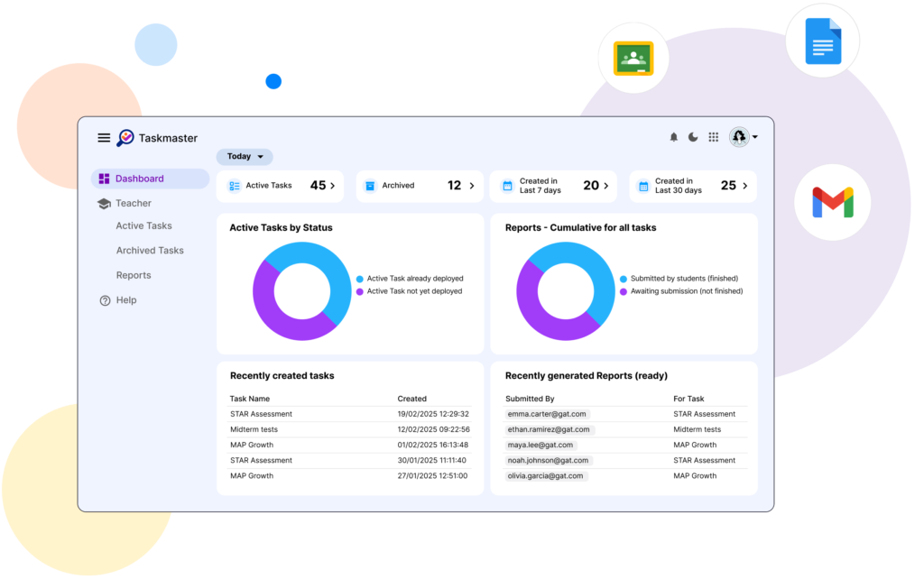Expand the Active Tasks 45 card arrow

[x=332, y=186]
